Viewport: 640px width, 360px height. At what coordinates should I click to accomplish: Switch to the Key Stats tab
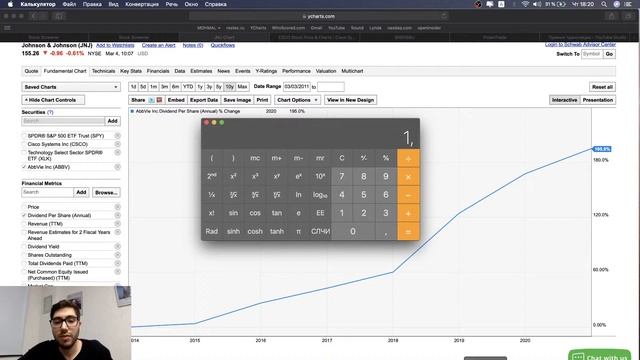click(131, 71)
